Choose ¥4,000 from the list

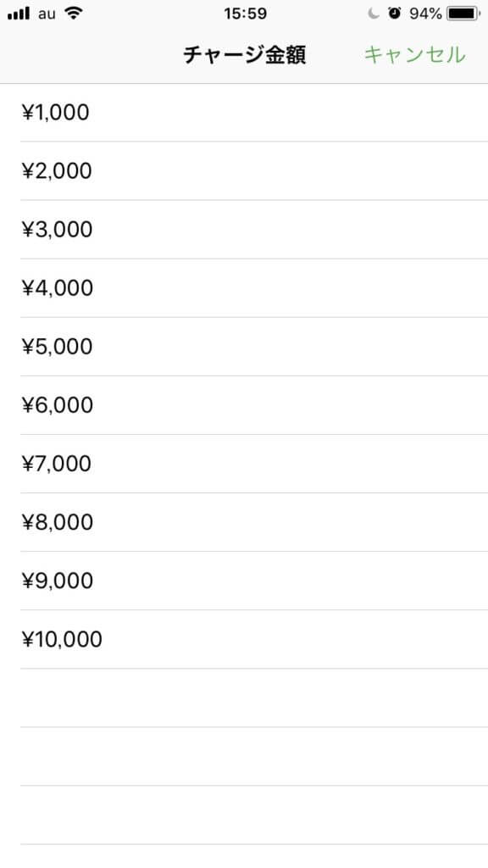[244, 288]
